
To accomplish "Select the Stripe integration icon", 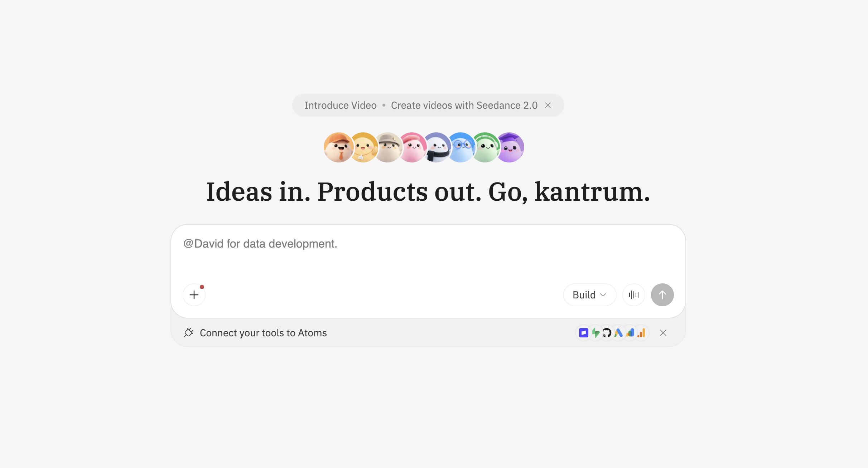I will click(x=584, y=333).
